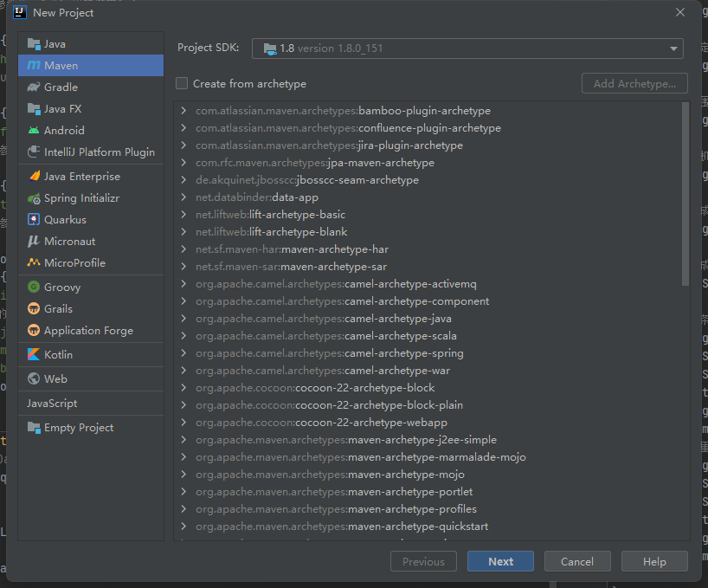
Task: Expand the jpa-maven-archetype entry
Action: click(183, 163)
